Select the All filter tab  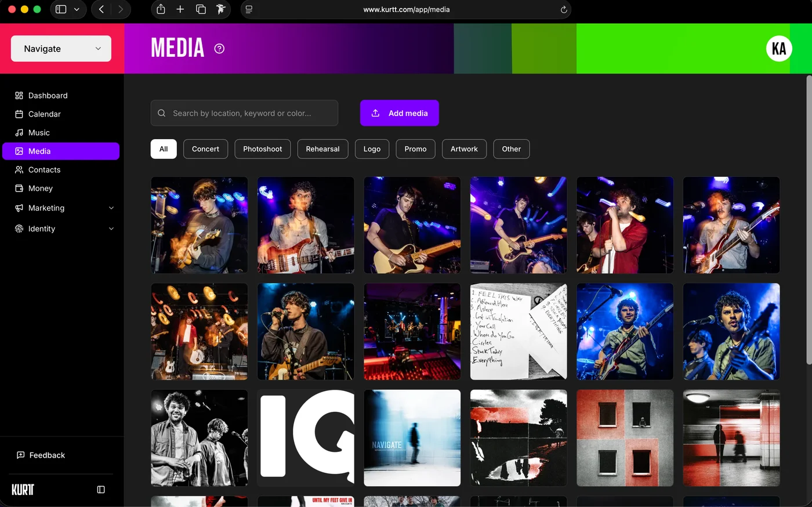pyautogui.click(x=164, y=149)
